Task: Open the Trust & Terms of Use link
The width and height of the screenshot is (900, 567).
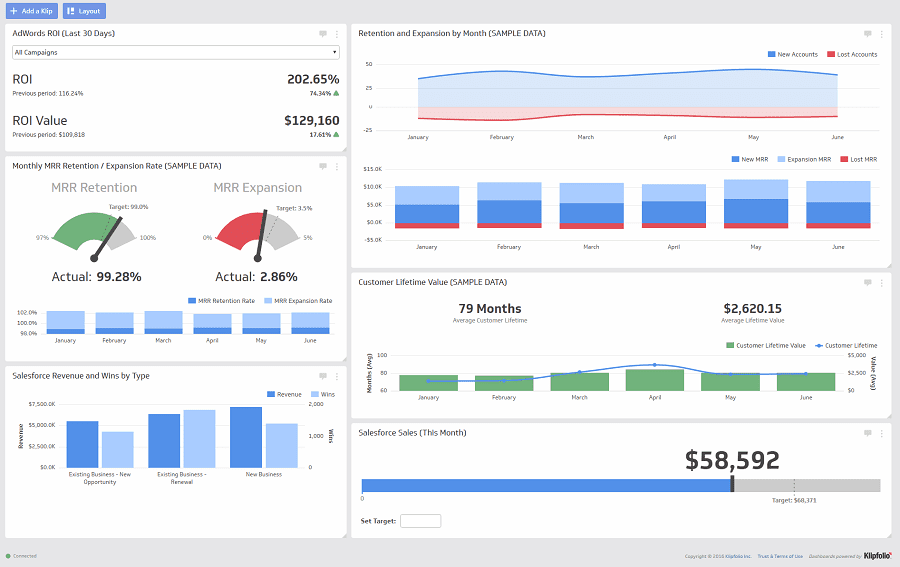Action: 779,556
